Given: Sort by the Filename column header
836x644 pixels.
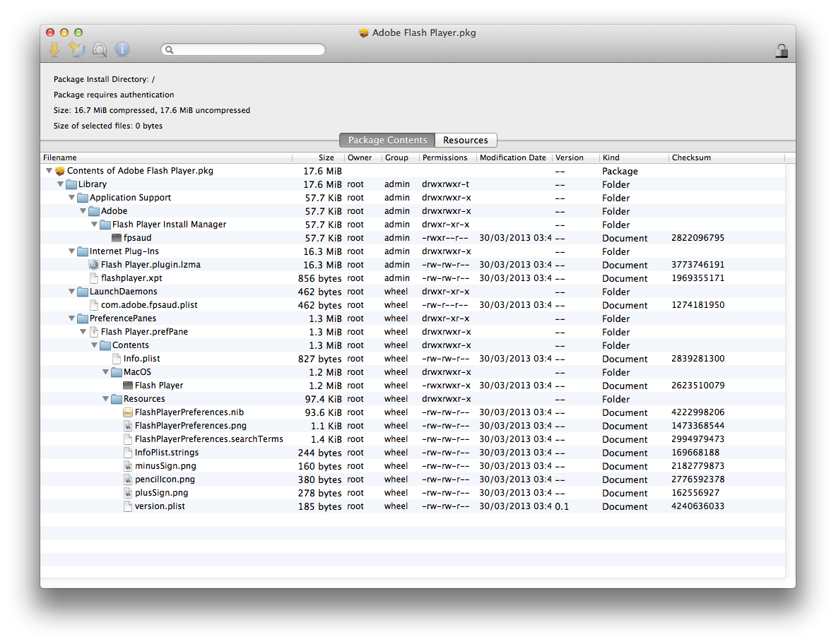Looking at the screenshot, I should click(167, 157).
